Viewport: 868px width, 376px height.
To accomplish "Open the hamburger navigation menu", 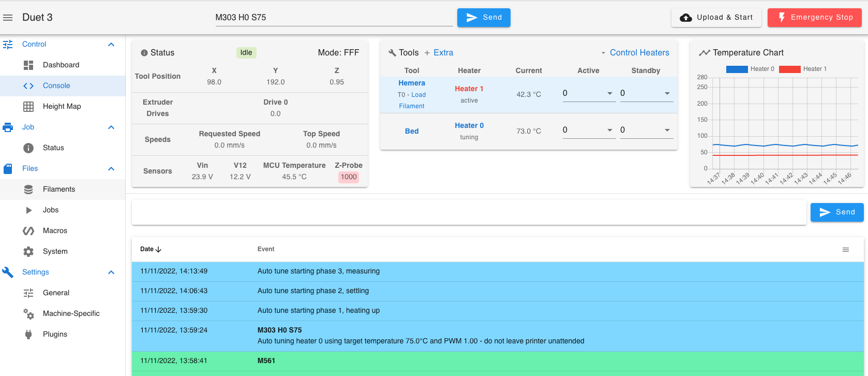I will tap(8, 18).
